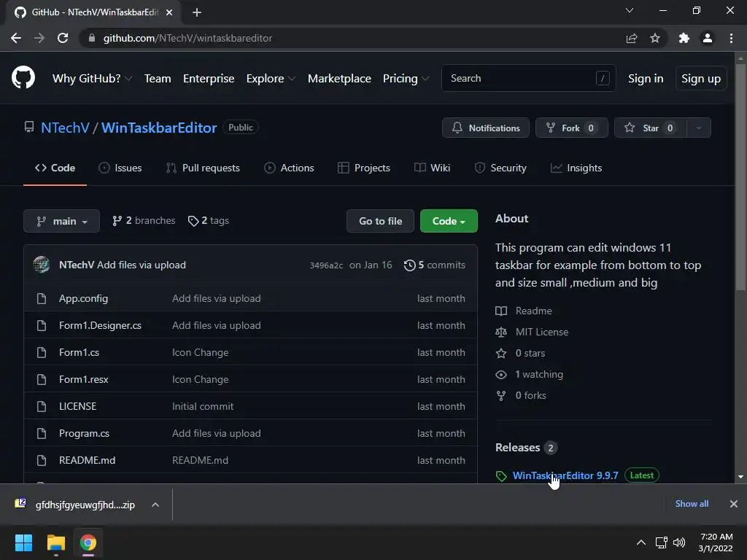
Task: Click the Sign in link
Action: point(646,79)
